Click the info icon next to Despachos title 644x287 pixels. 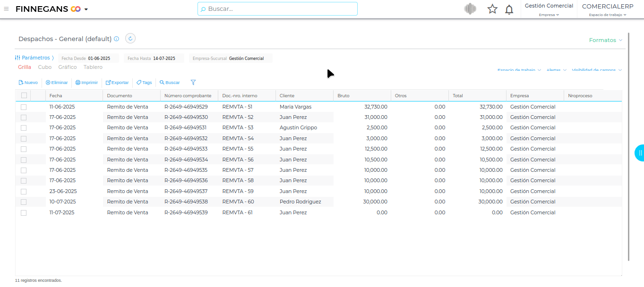tap(116, 39)
